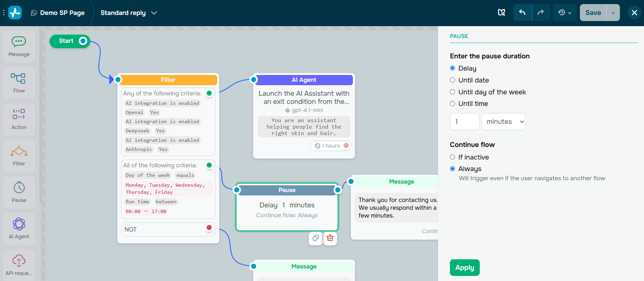Click the 'You are an assistant' prompt text
Viewport: 644px width, 281px height.
click(x=304, y=127)
